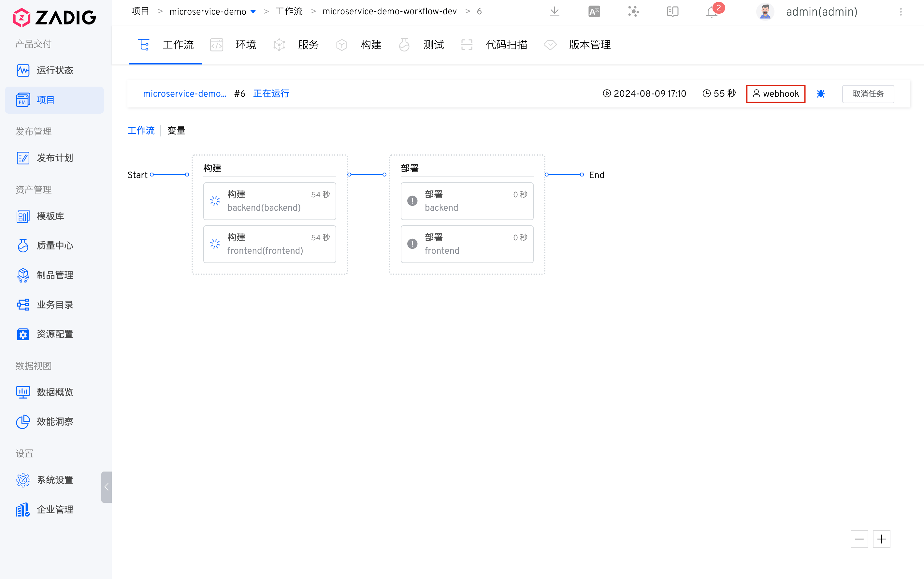Click the 正在运行 status text
The height and width of the screenshot is (579, 924).
[271, 93]
